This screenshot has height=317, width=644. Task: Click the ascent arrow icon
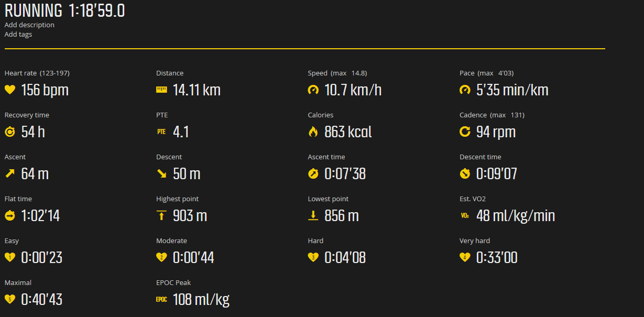pos(10,173)
